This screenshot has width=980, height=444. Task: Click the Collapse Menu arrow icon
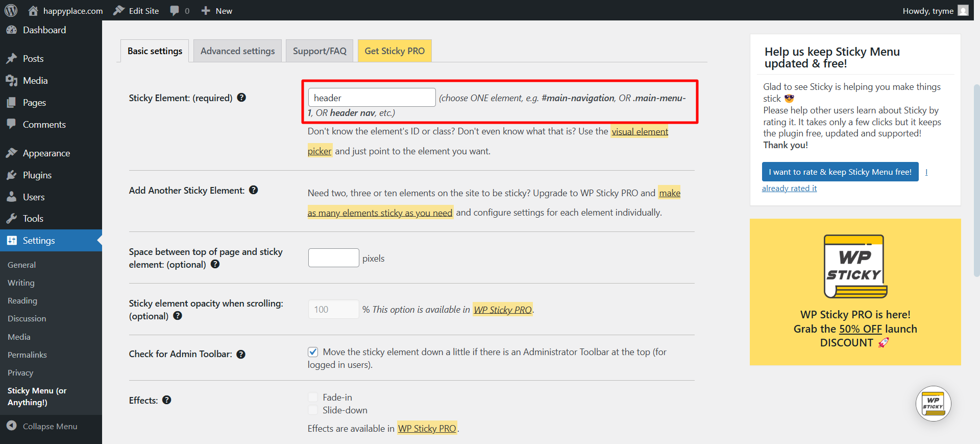pyautogui.click(x=12, y=426)
